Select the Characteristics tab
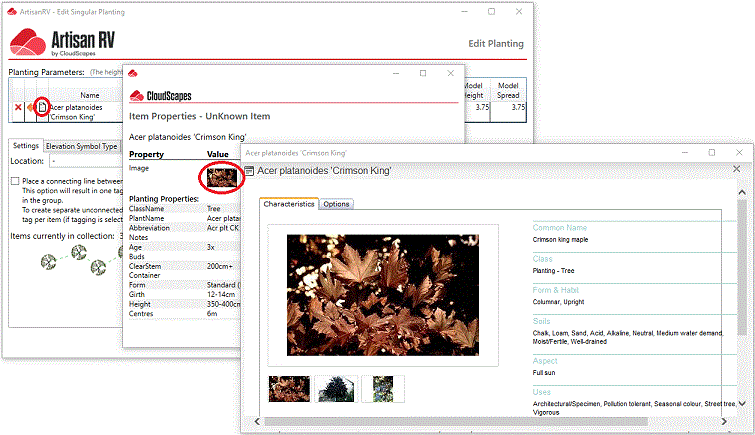 [x=289, y=204]
